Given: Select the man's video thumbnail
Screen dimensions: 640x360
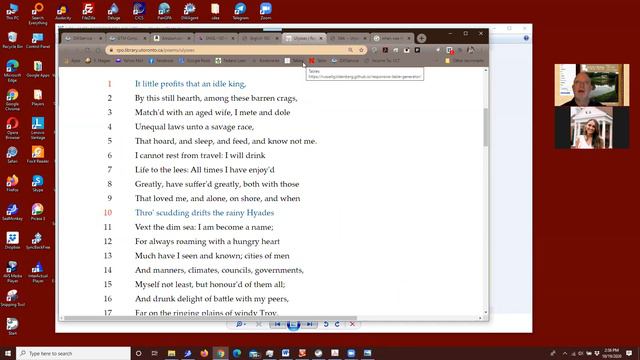Looking at the screenshot, I should (x=592, y=85).
